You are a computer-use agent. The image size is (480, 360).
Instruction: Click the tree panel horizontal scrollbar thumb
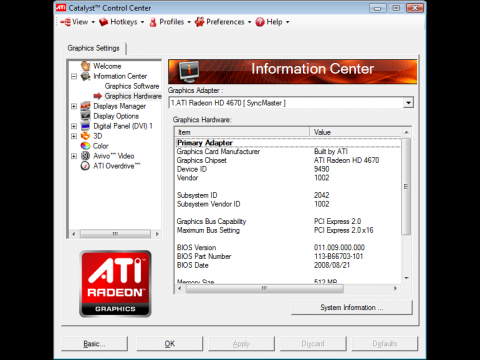coord(115,234)
